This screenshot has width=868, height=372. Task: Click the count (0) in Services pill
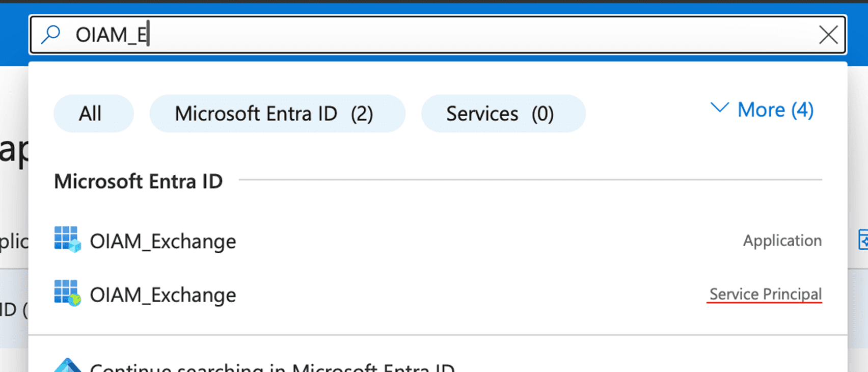(542, 114)
